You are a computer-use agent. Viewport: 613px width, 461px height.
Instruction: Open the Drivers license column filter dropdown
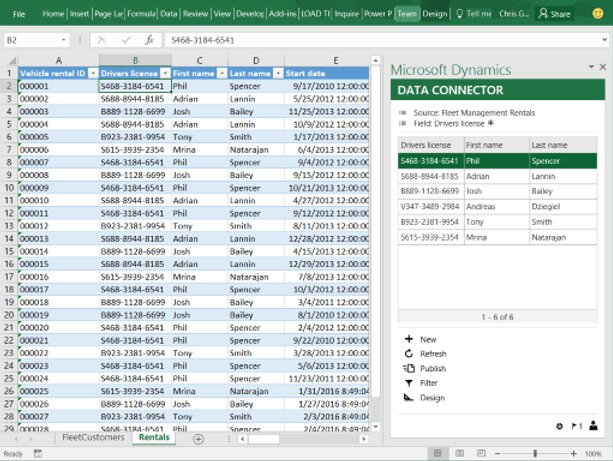click(162, 73)
